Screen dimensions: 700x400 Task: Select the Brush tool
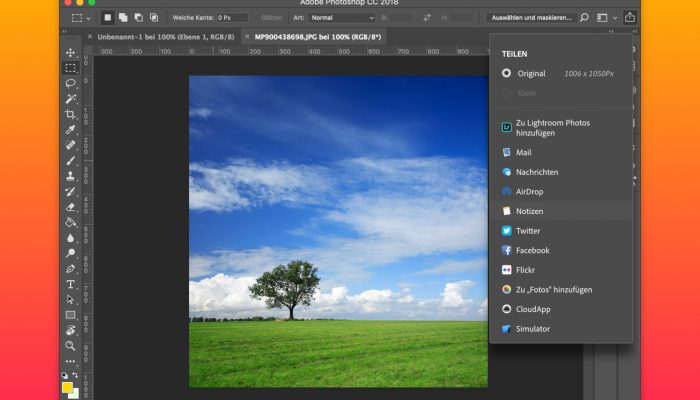[x=71, y=161]
